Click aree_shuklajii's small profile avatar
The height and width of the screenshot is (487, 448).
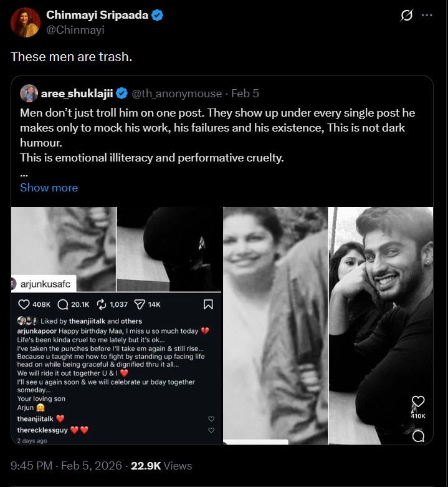click(29, 94)
